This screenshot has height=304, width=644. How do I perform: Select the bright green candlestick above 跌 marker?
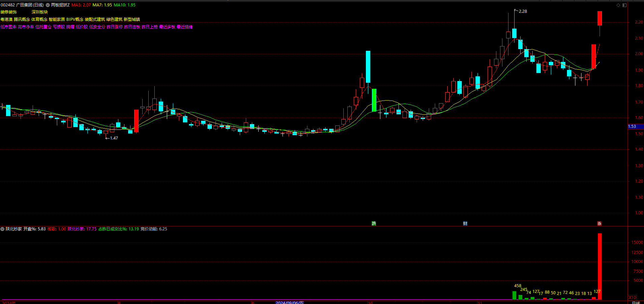pyautogui.click(x=374, y=100)
